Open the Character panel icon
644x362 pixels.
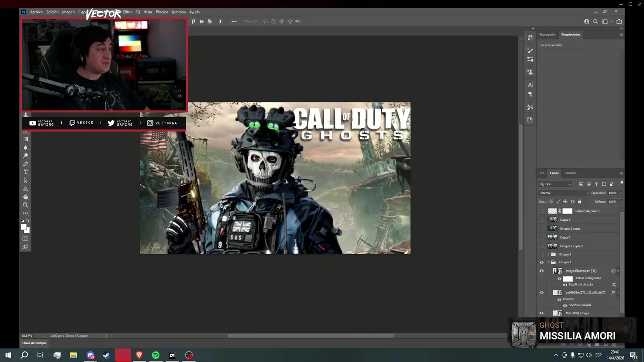530,85
